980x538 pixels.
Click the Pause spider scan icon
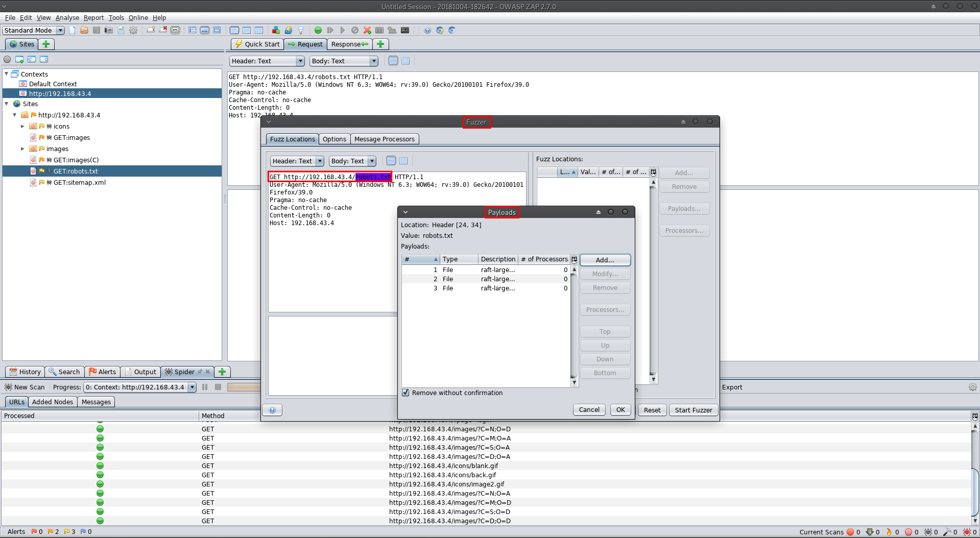(x=205, y=387)
